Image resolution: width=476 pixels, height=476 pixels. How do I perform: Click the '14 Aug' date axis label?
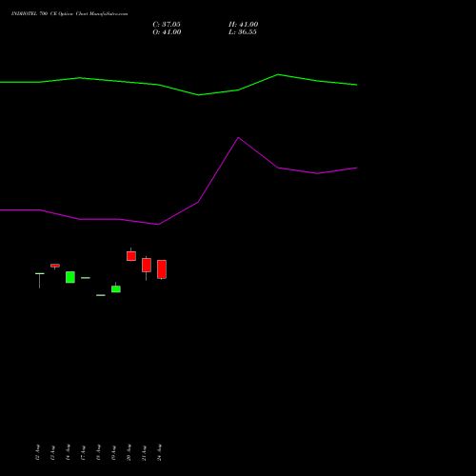click(68, 452)
